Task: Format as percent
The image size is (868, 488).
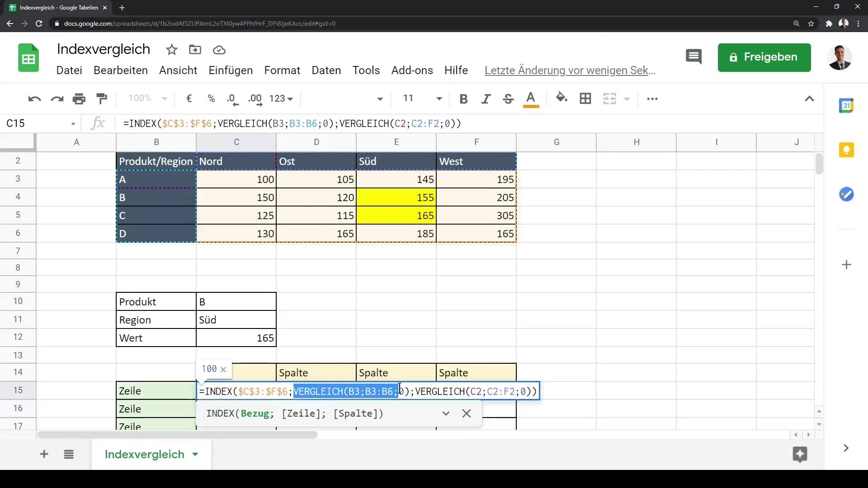Action: click(x=211, y=99)
